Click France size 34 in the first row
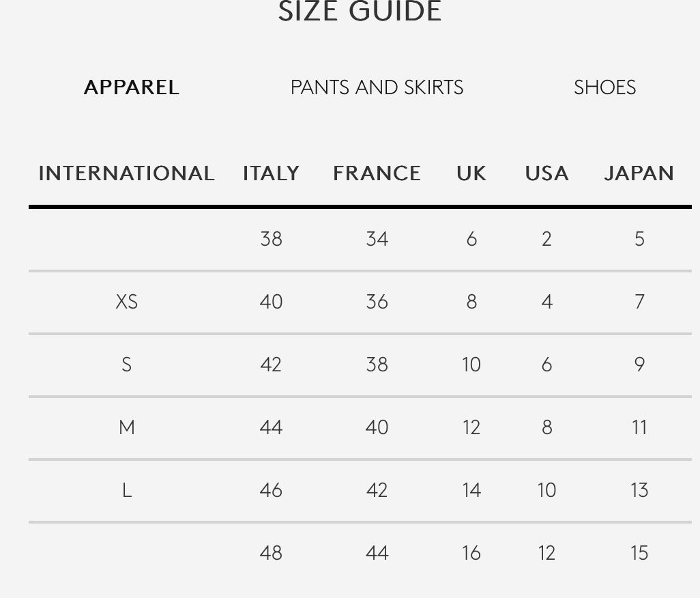 377,239
